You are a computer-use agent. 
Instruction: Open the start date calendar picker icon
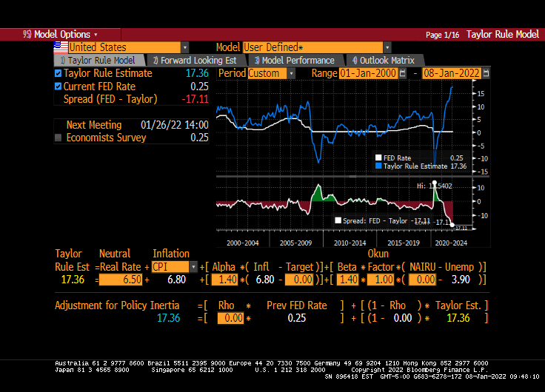(403, 73)
